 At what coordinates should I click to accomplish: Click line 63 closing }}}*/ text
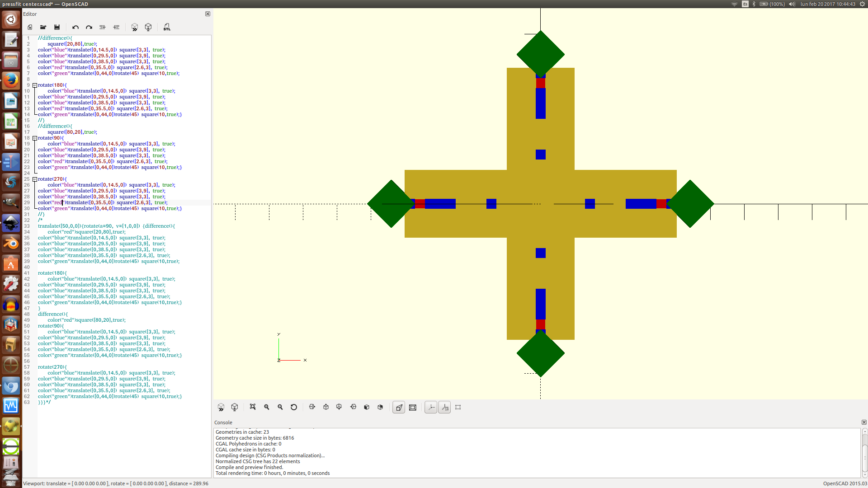(x=44, y=402)
